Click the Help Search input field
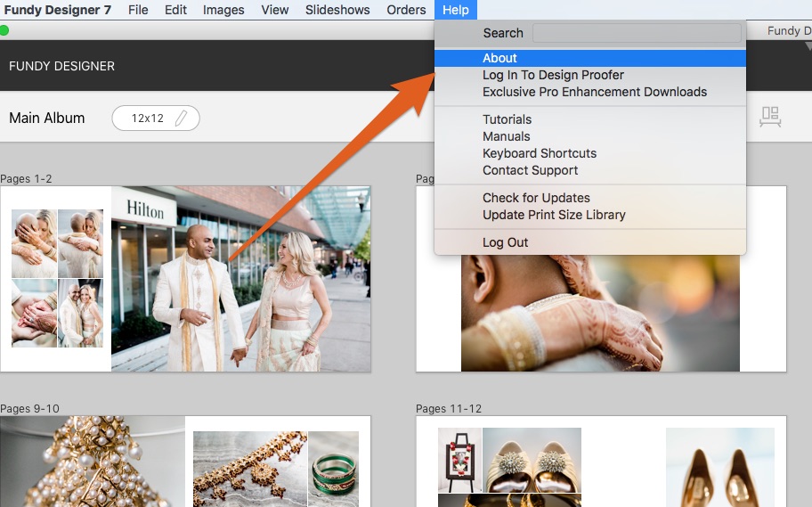Viewport: 812px width, 507px height. (637, 33)
